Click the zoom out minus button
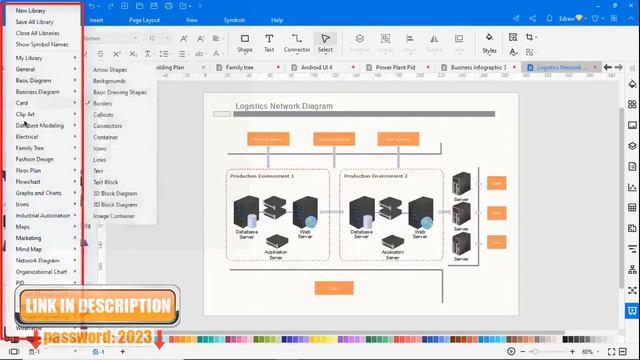The image size is (640, 360). click(523, 351)
